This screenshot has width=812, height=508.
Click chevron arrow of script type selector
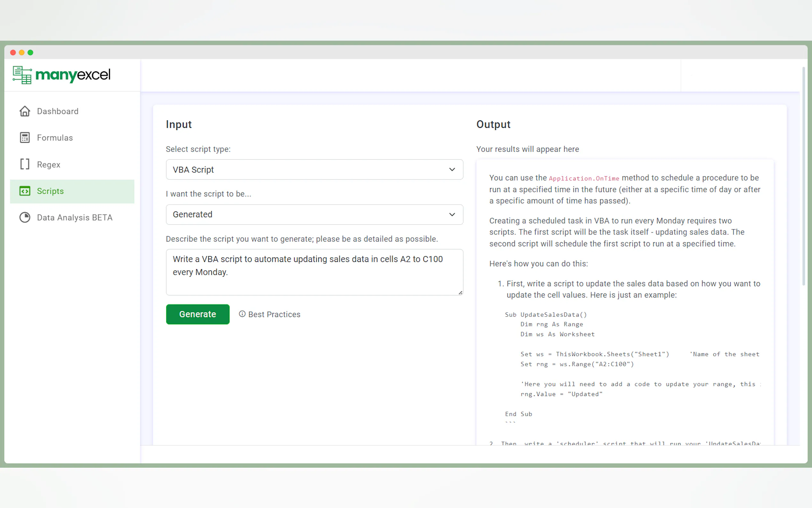452,170
